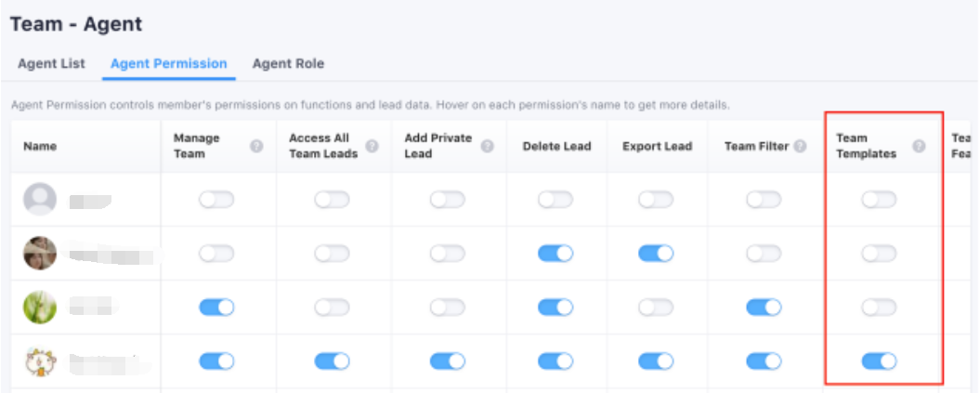Click the first agent's gray default avatar
This screenshot has height=393, width=980.
tap(40, 200)
